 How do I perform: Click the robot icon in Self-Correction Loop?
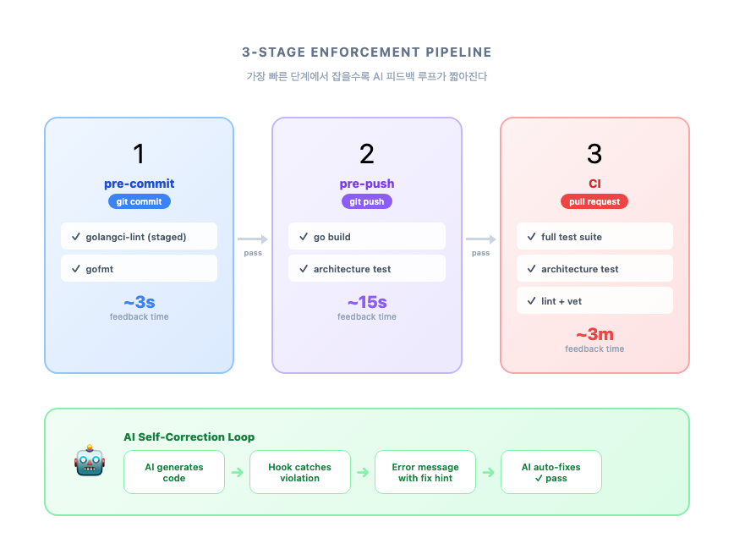coord(89,461)
